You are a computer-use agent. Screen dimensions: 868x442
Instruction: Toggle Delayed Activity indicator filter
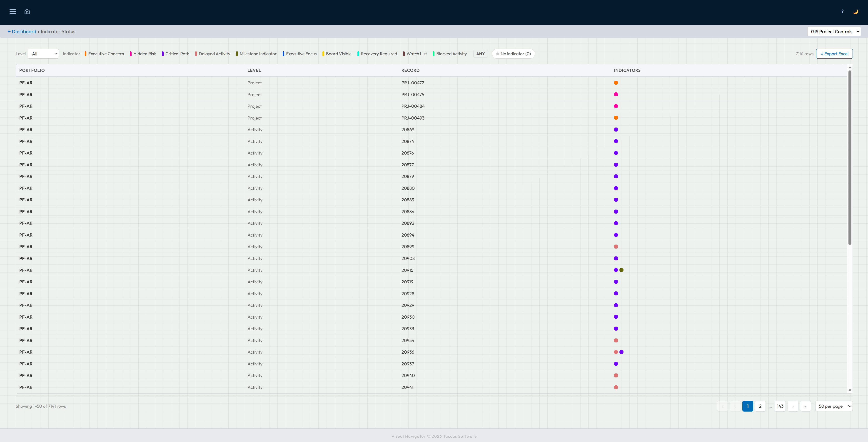click(213, 54)
